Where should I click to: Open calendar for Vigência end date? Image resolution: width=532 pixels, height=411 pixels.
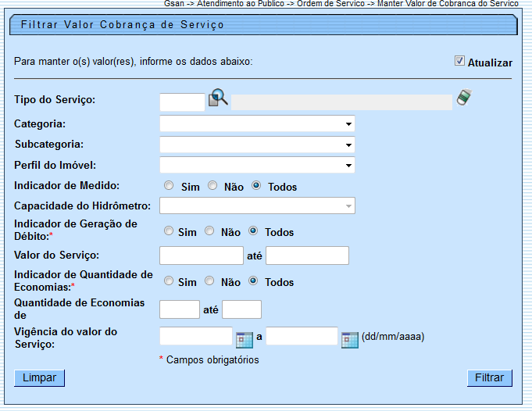(349, 339)
